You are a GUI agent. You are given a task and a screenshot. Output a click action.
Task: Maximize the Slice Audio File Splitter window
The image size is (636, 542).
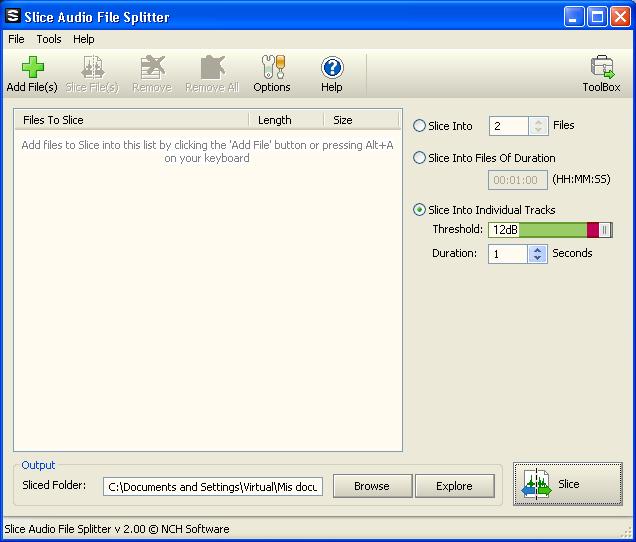(x=597, y=17)
